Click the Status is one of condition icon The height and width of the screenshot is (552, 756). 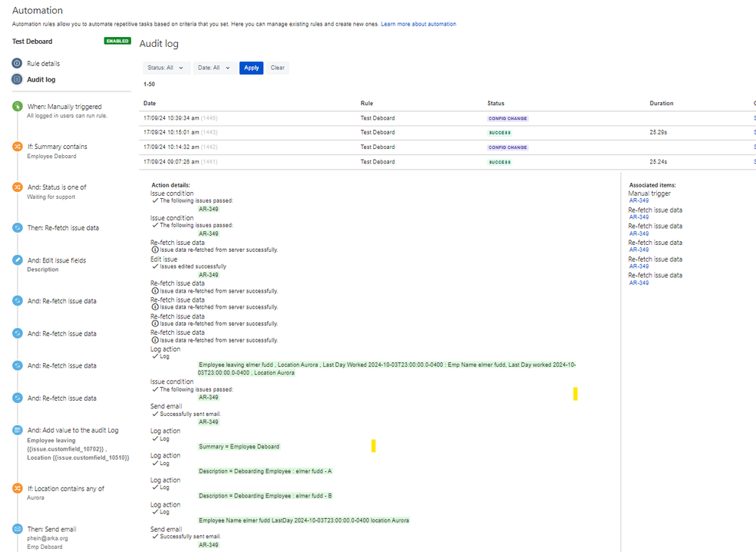pyautogui.click(x=17, y=187)
